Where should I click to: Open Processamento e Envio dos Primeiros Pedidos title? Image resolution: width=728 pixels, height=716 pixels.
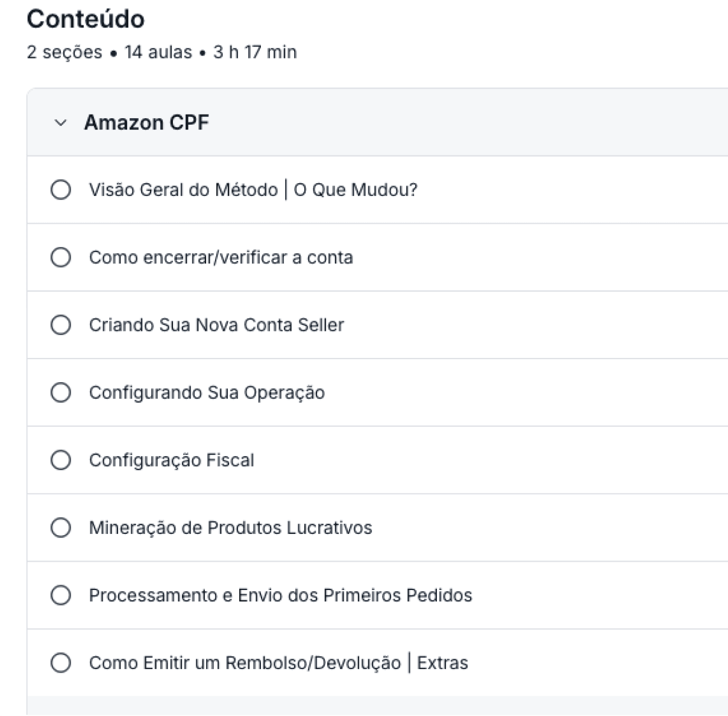tap(280, 595)
